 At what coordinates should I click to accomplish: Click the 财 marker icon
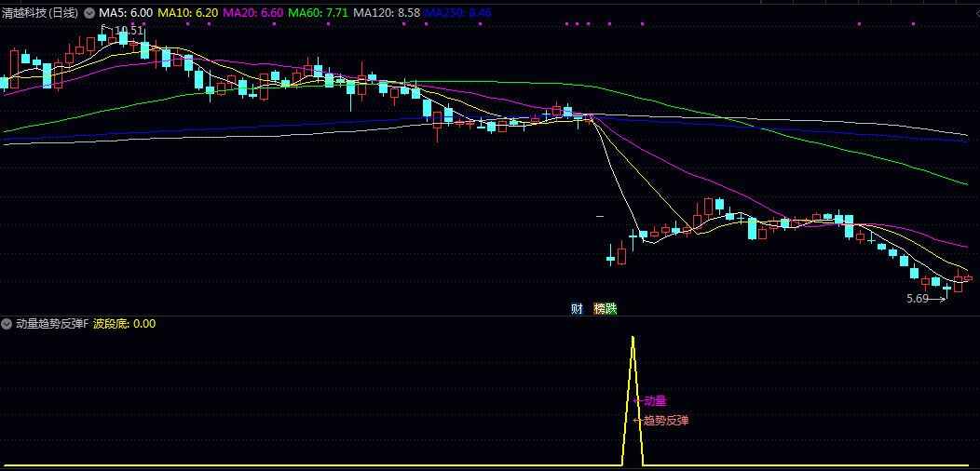tap(577, 308)
